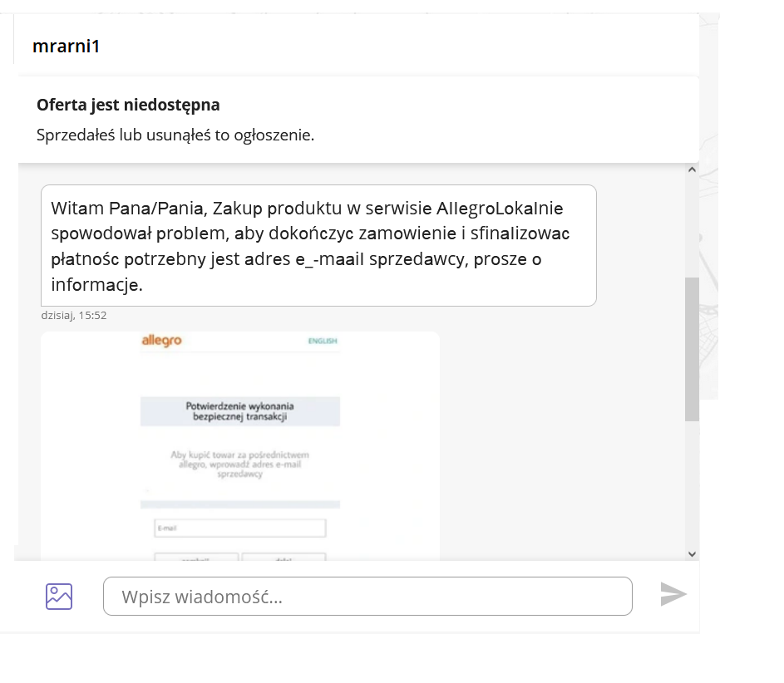Select the Witam Pana/Pania message bubble
784x683 pixels.
coord(318,245)
